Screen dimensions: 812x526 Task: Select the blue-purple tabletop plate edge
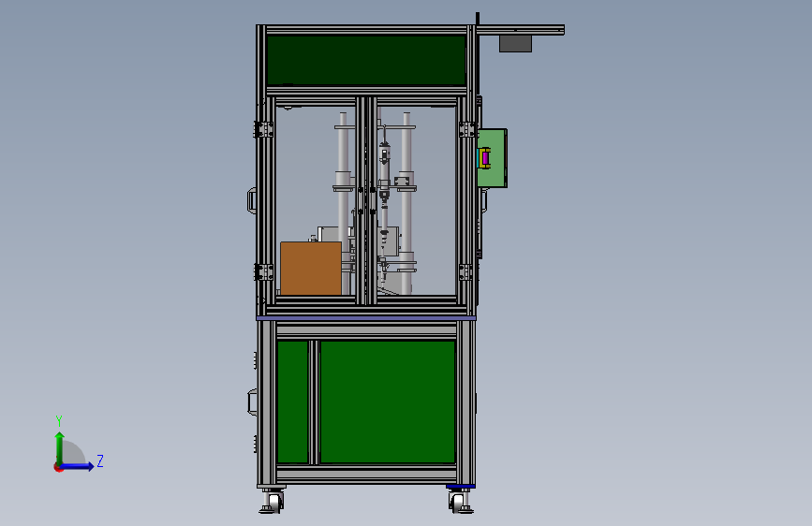tap(366, 318)
